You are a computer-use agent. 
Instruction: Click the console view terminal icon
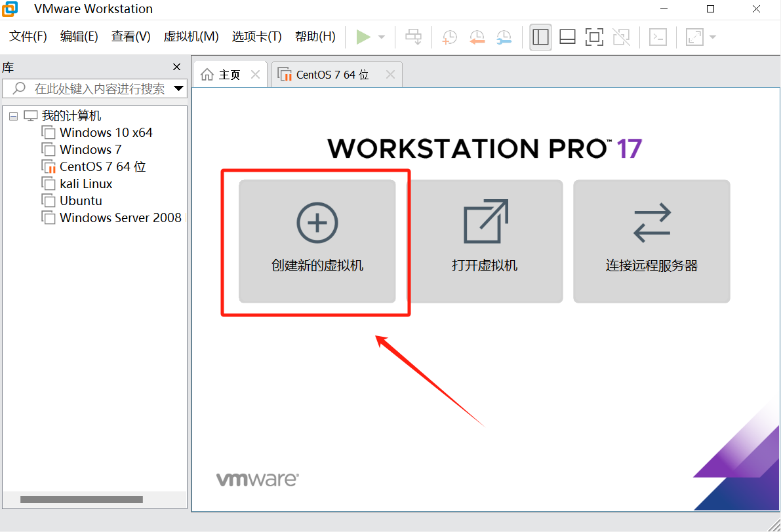click(658, 37)
